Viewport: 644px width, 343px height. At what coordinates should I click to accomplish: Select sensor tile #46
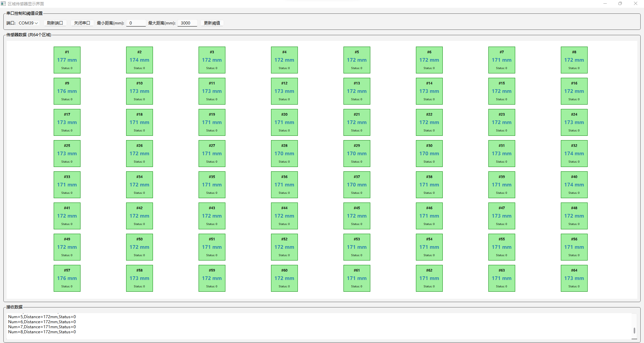[429, 216]
